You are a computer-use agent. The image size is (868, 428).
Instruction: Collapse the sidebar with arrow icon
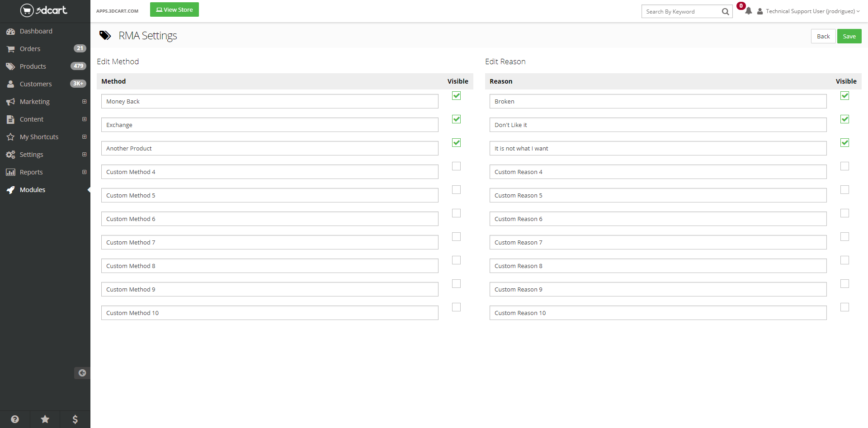click(82, 373)
